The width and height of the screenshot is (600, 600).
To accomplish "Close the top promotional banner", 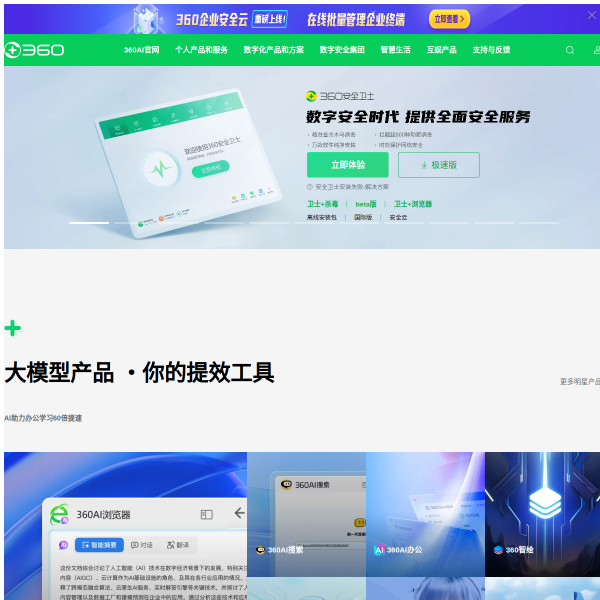I will [x=591, y=15].
